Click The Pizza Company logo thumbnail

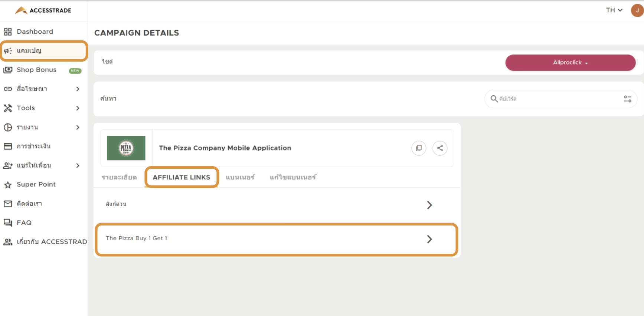click(126, 148)
